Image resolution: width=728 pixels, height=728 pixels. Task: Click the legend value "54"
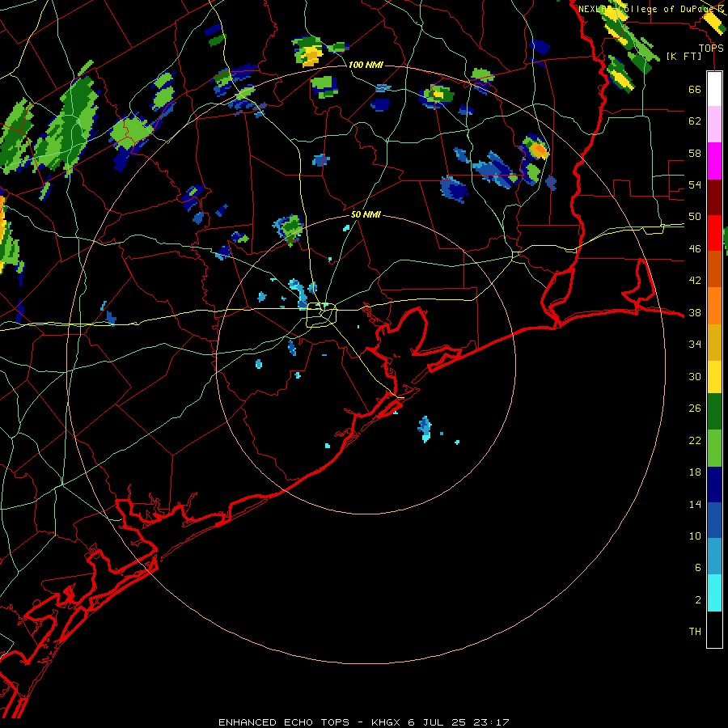(x=695, y=184)
